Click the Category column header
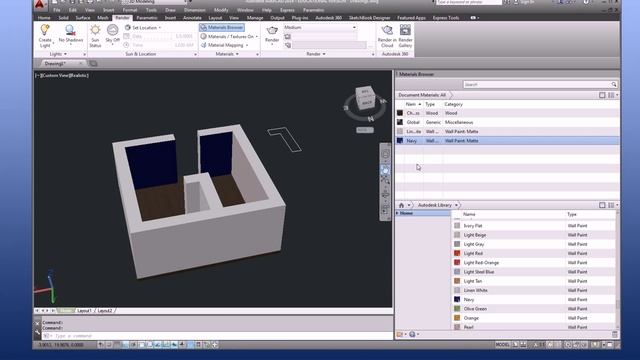 pyautogui.click(x=453, y=104)
